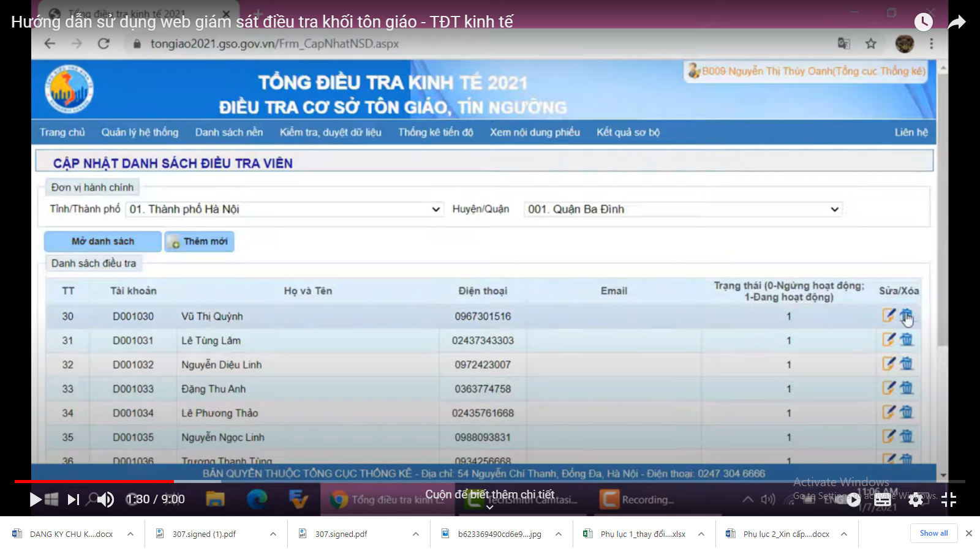980x551 pixels.
Task: Click Show all in the downloads bar
Action: coord(933,533)
